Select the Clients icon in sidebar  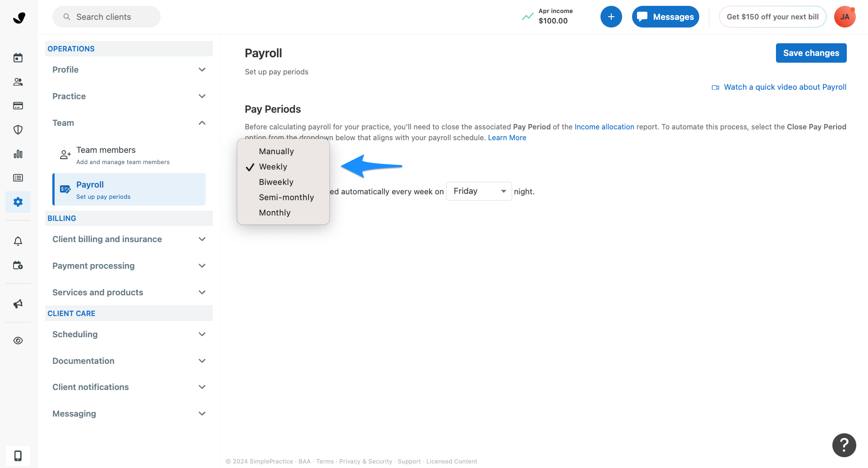tap(18, 82)
